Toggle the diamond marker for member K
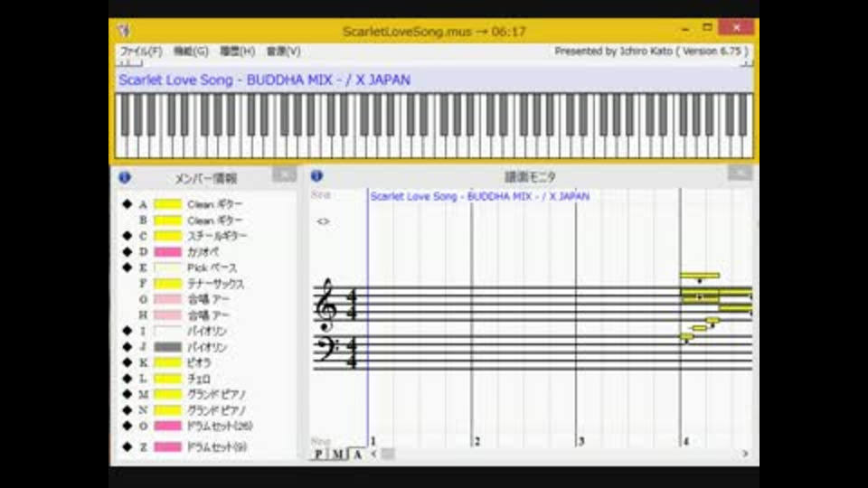868x488 pixels. 127,362
